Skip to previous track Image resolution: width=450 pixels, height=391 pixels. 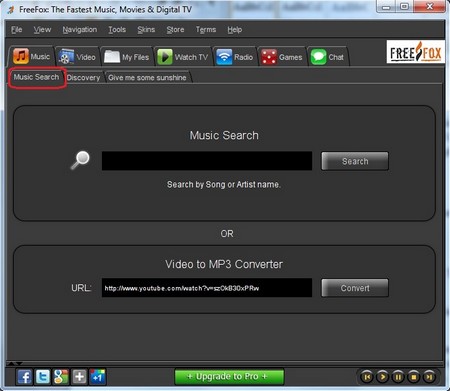pos(367,377)
